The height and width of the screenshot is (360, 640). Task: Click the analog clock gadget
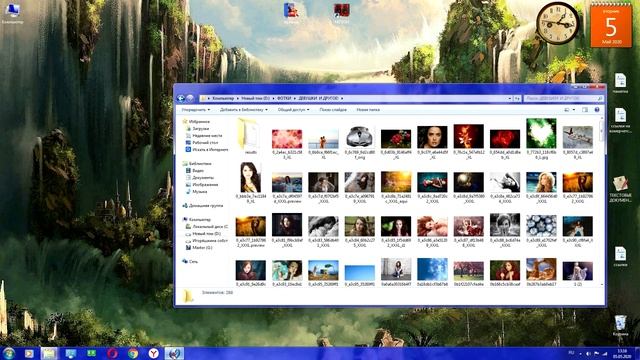[x=557, y=23]
